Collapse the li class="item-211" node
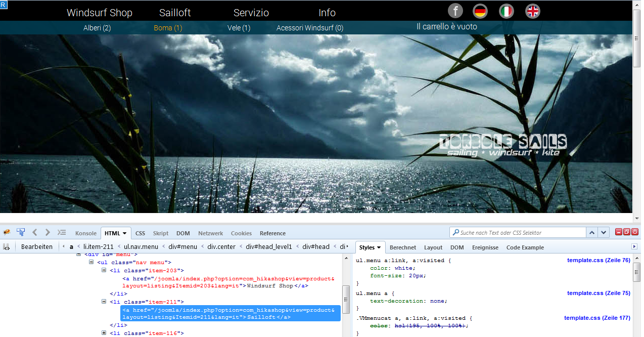Screen dimensions: 644x337 (104, 302)
